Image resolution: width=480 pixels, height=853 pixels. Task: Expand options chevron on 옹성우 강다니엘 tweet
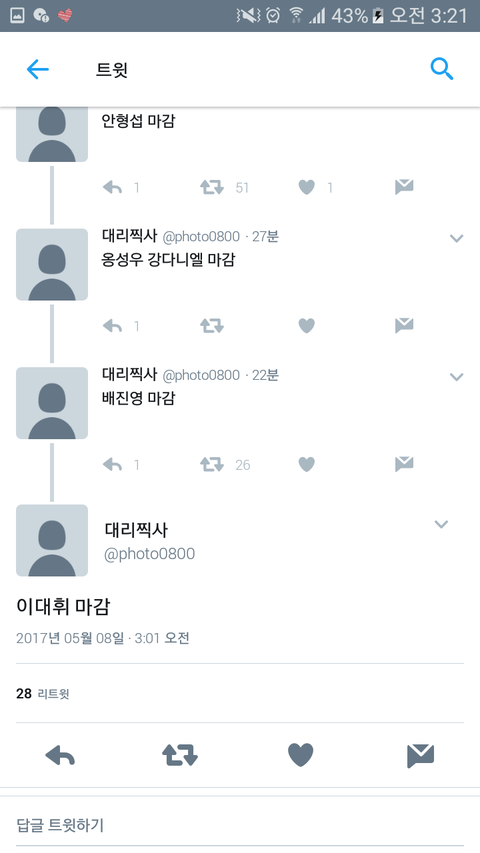point(457,238)
